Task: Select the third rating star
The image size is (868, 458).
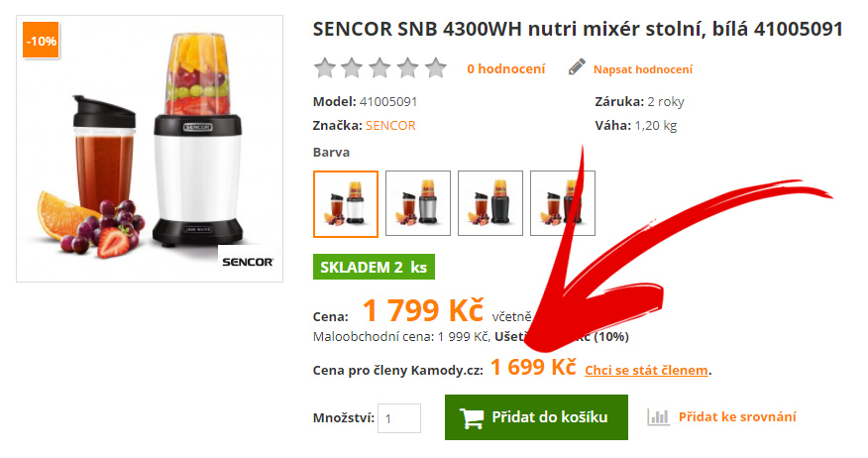Action: pyautogui.click(x=380, y=68)
